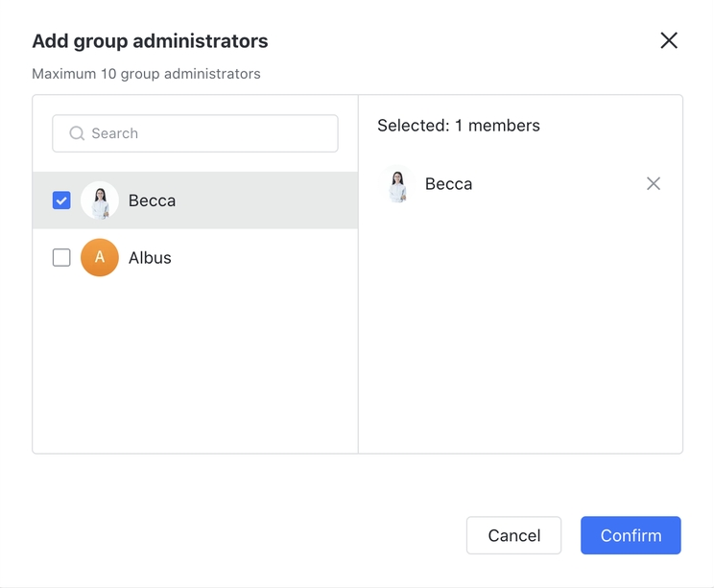Click the magnifier icon in search box
The height and width of the screenshot is (588, 714).
click(77, 133)
